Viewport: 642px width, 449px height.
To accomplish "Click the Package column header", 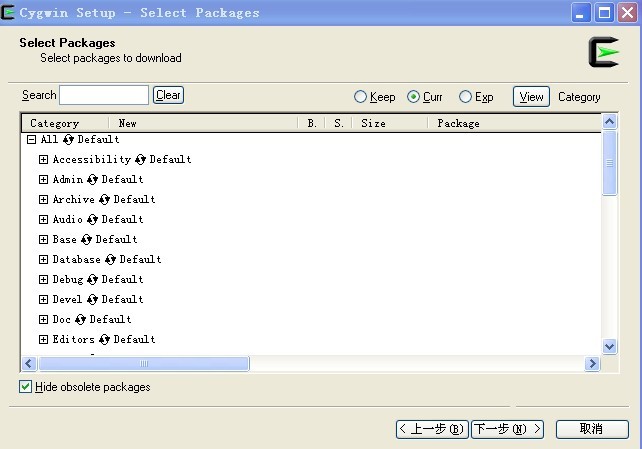I will (x=515, y=123).
